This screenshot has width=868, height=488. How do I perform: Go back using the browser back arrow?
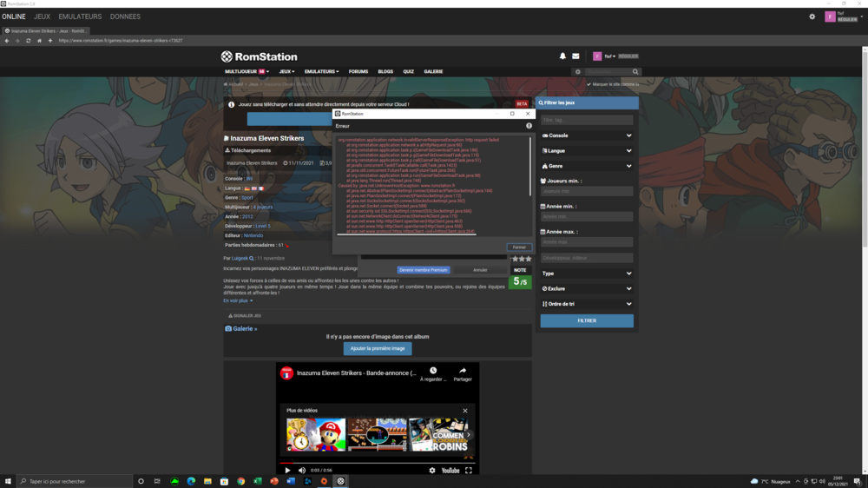click(7, 41)
